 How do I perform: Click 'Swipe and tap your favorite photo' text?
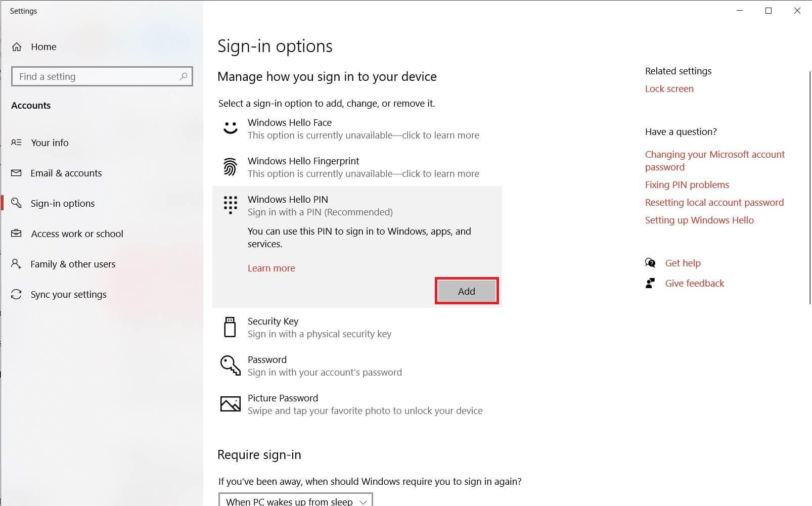coord(365,411)
